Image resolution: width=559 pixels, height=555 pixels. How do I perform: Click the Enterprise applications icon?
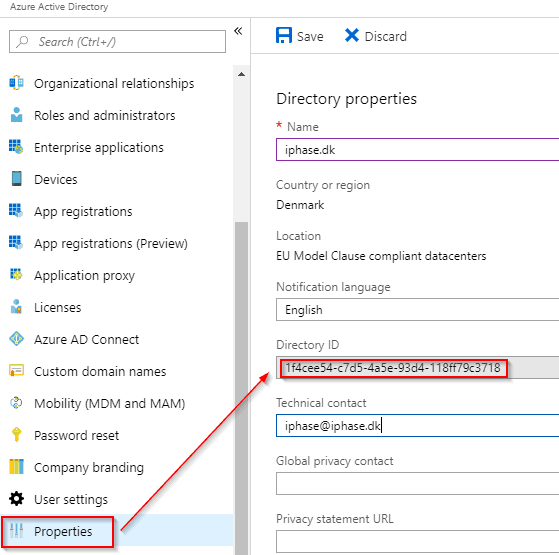point(16,147)
